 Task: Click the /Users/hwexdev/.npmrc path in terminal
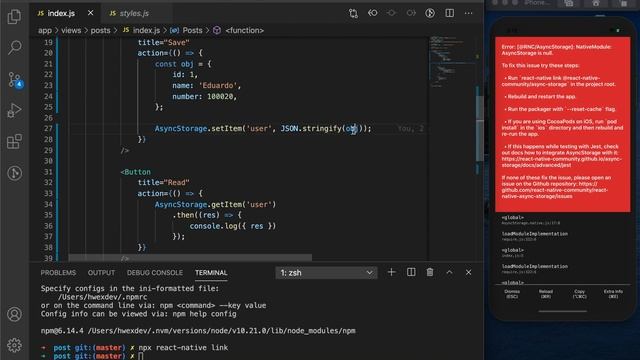coord(102,297)
